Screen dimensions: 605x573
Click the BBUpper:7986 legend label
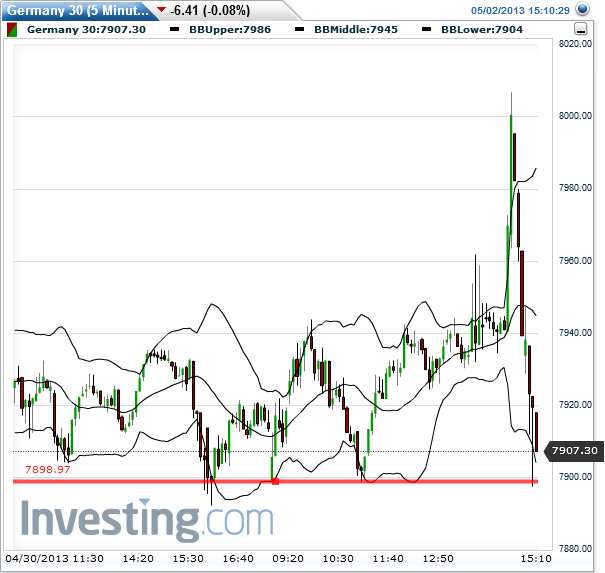coord(230,30)
